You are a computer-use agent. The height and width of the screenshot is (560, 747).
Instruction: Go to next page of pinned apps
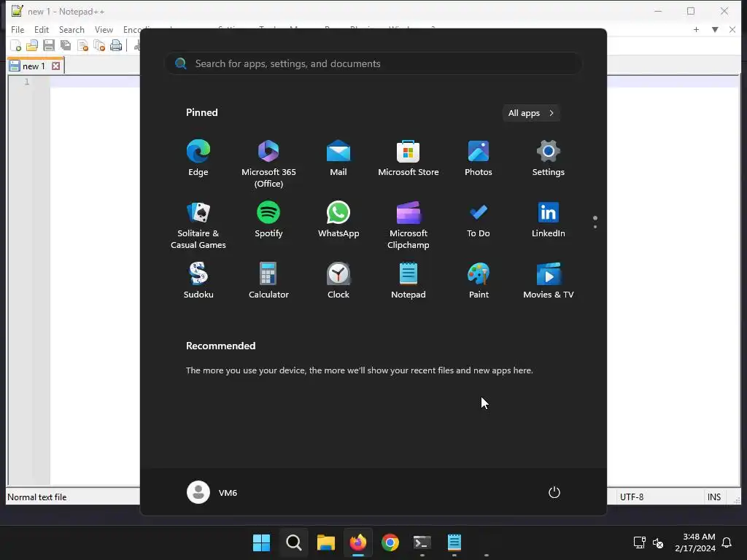point(595,227)
